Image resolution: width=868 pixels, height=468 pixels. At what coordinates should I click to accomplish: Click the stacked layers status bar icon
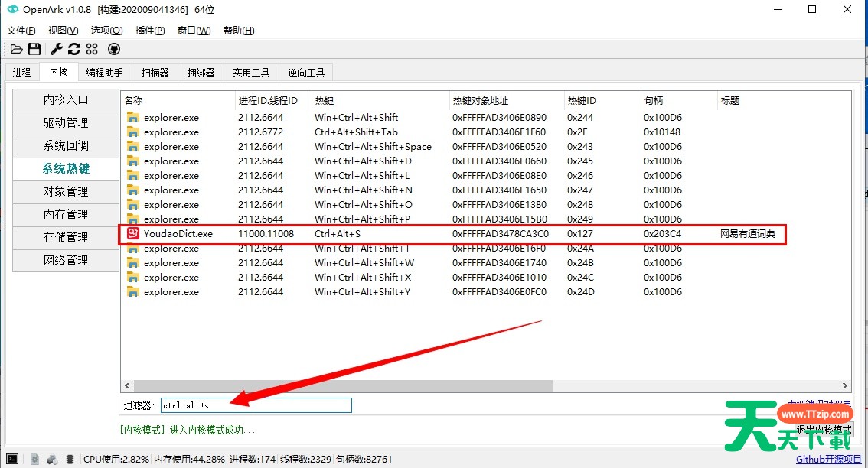pyautogui.click(x=70, y=460)
